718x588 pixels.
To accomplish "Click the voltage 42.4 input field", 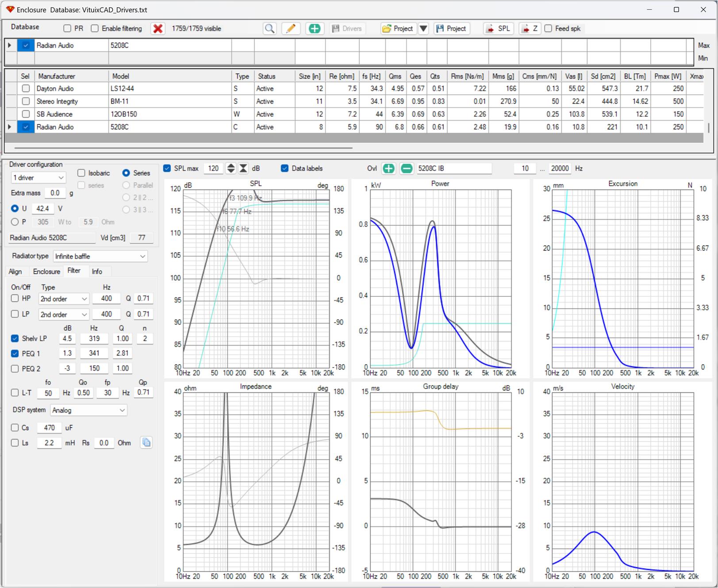I will point(43,208).
